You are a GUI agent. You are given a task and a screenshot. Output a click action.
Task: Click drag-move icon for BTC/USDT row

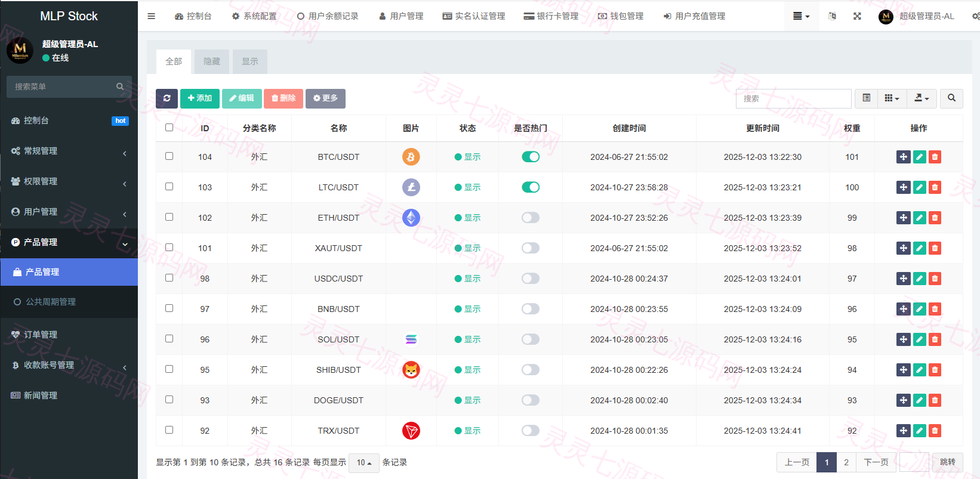tap(904, 157)
